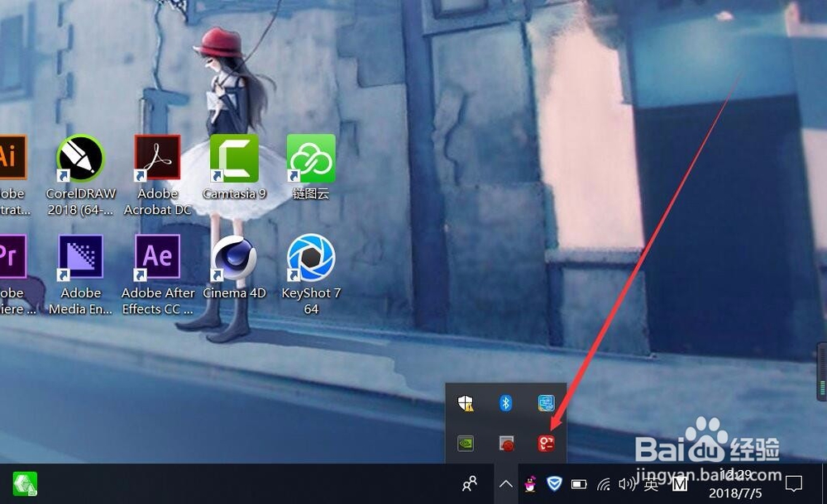Select the Camtasia 9 desktop icon
827x504 pixels.
(x=234, y=158)
